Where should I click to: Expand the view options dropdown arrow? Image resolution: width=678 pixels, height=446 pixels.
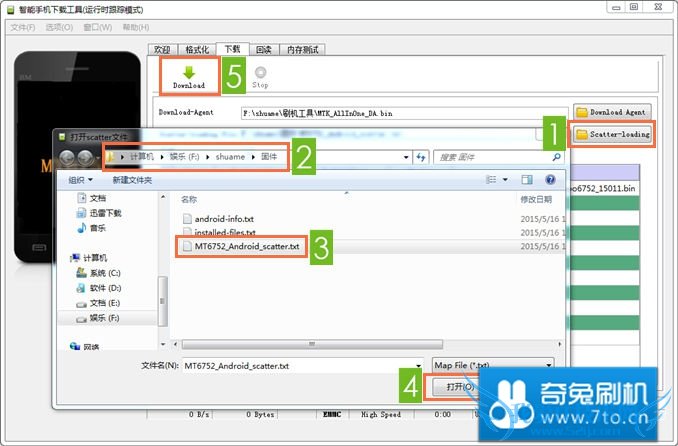[505, 180]
